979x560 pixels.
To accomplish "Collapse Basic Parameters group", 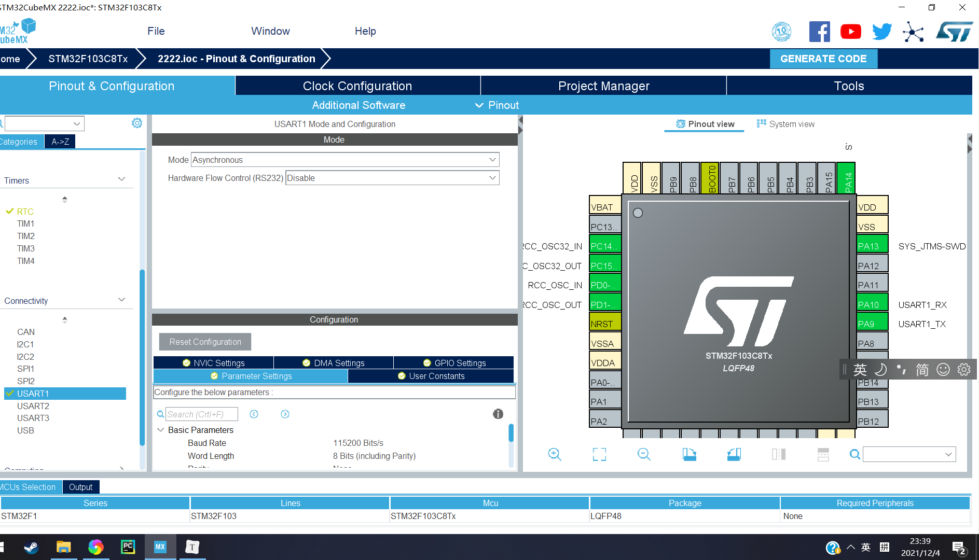I will [160, 430].
